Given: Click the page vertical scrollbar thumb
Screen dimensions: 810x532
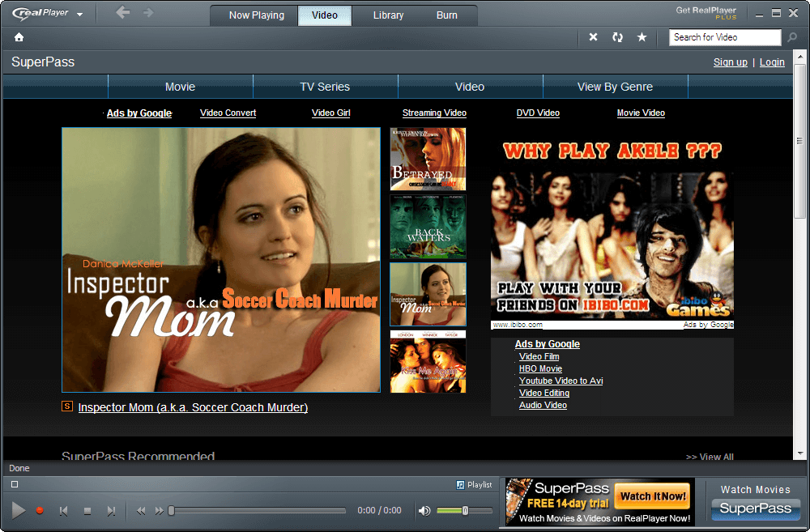Looking at the screenshot, I should 800,140.
